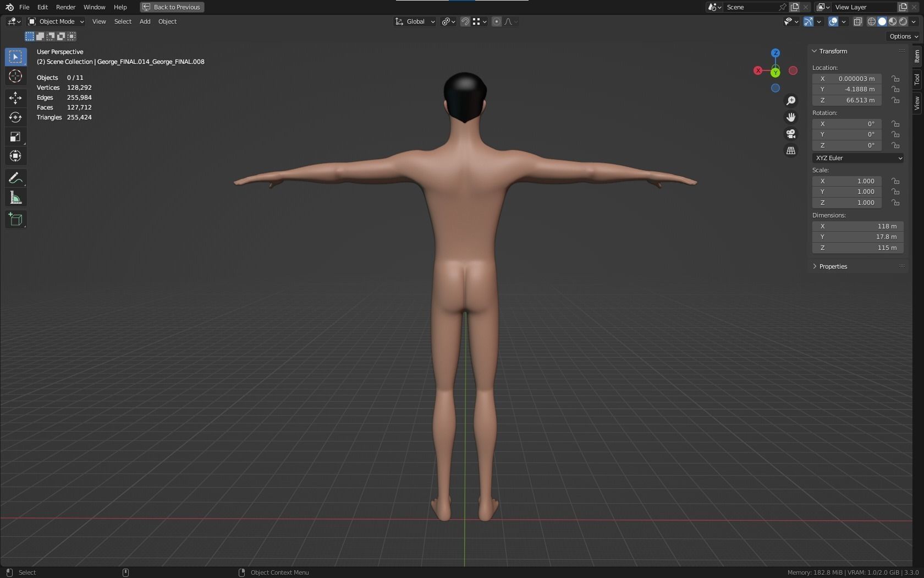Toggle X-ray mode

857,21
